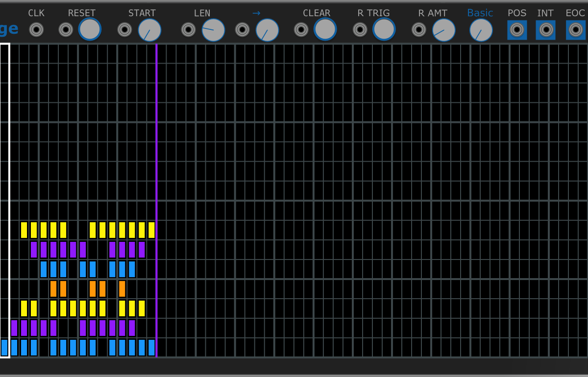This screenshot has width=588, height=377.
Task: Click the RESET input jack
Action: click(x=66, y=30)
